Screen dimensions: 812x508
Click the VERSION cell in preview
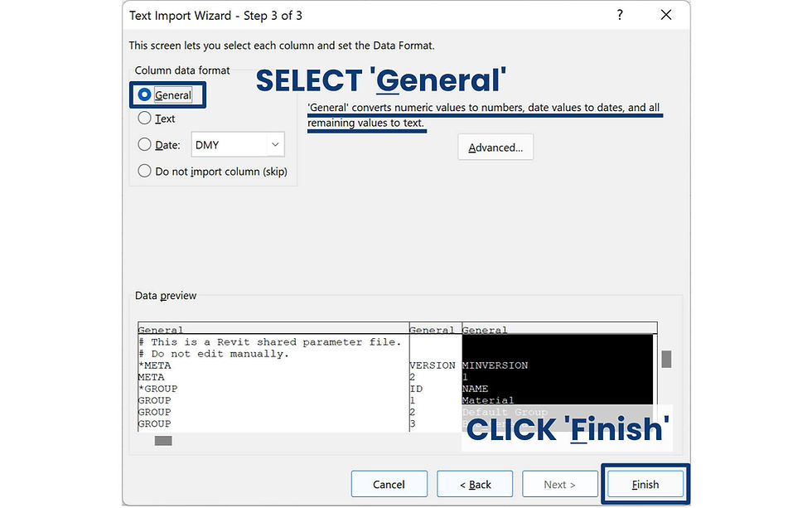(x=433, y=365)
